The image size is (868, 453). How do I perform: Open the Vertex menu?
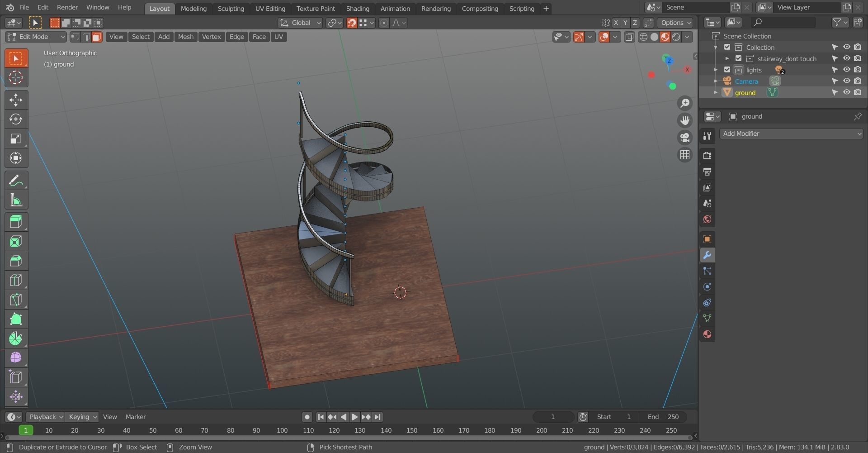click(x=211, y=37)
